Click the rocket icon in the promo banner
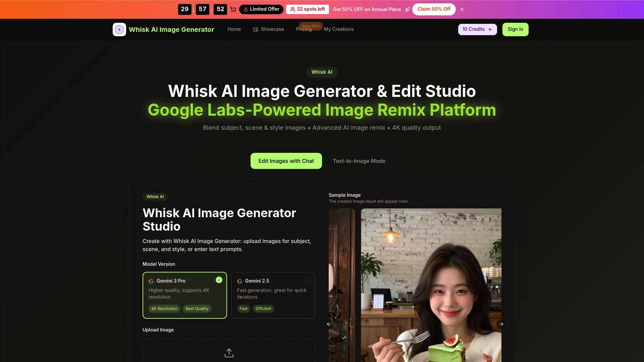This screenshot has width=644, height=362. coord(408,9)
